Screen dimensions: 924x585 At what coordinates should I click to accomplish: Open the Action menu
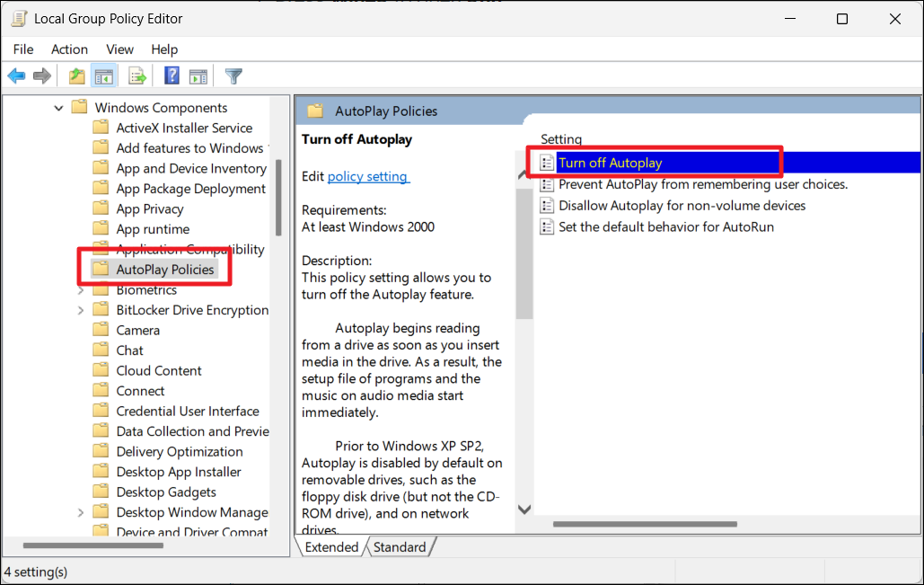point(69,49)
